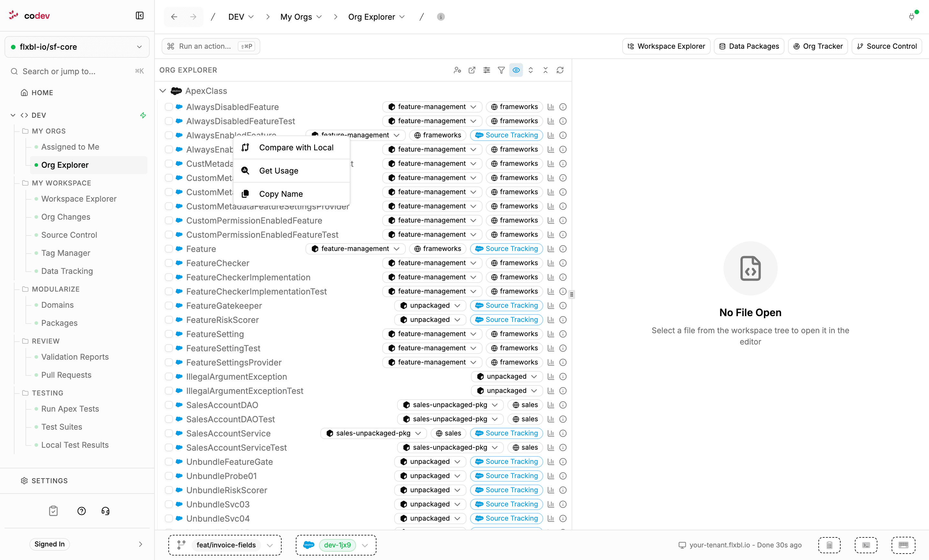Image resolution: width=929 pixels, height=560 pixels.
Task: Open the support headset icon
Action: click(105, 511)
